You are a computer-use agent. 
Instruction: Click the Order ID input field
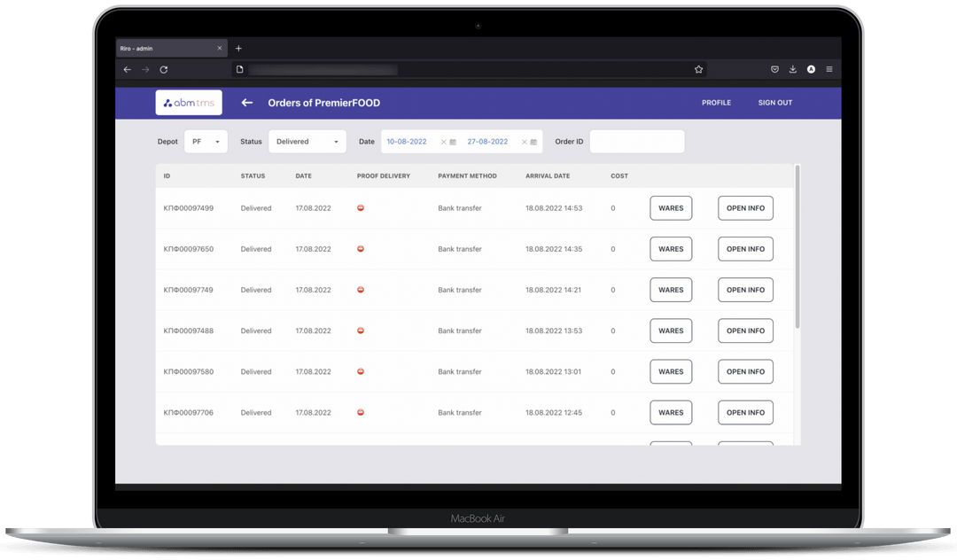(636, 142)
